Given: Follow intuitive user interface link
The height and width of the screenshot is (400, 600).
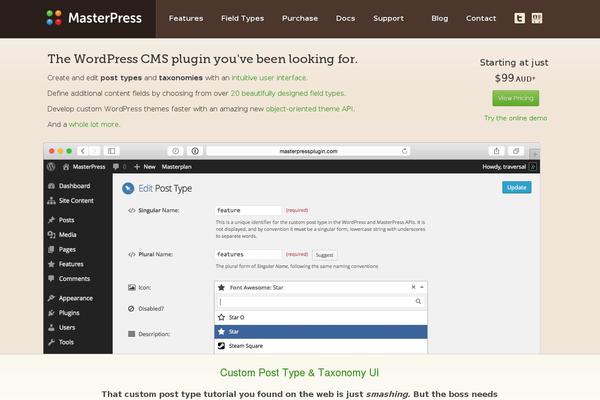Looking at the screenshot, I should tap(269, 78).
